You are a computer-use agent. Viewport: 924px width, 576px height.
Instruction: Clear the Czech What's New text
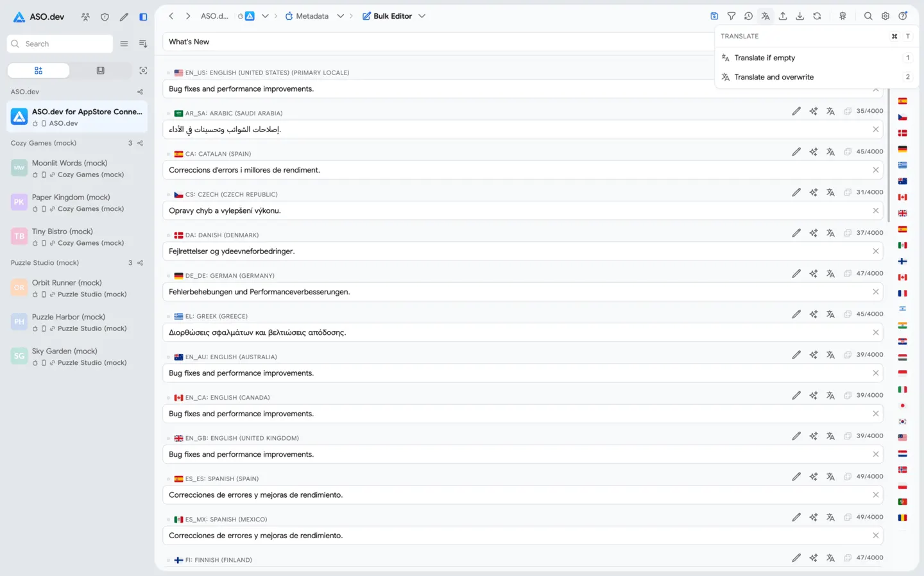coord(876,210)
